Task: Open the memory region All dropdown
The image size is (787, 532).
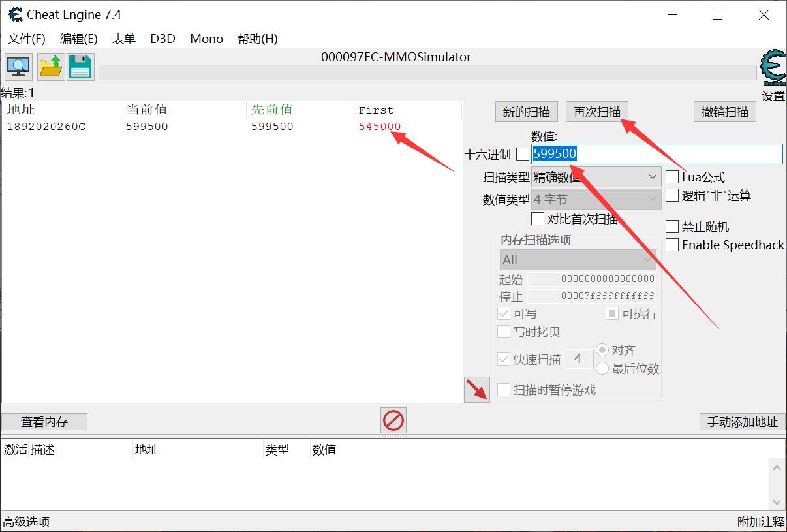Action: (578, 260)
